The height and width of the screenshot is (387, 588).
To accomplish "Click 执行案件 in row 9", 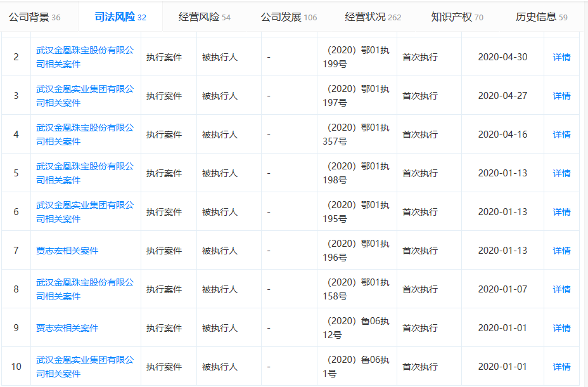I will [164, 328].
